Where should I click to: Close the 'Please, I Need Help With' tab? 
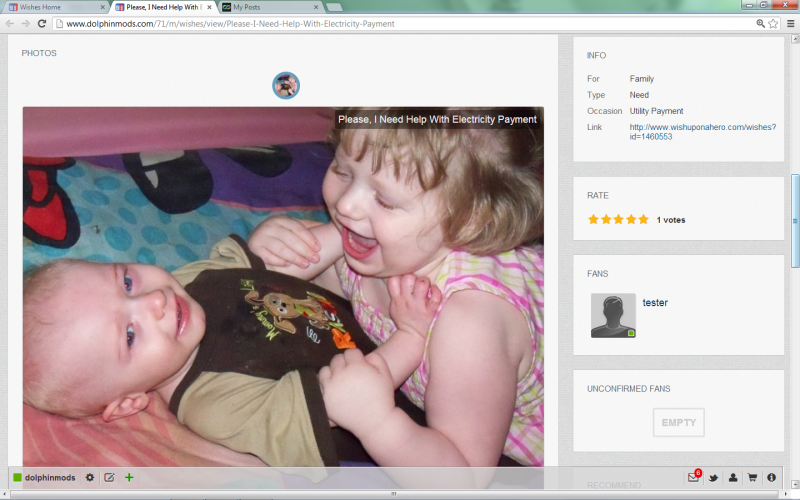pos(209,7)
